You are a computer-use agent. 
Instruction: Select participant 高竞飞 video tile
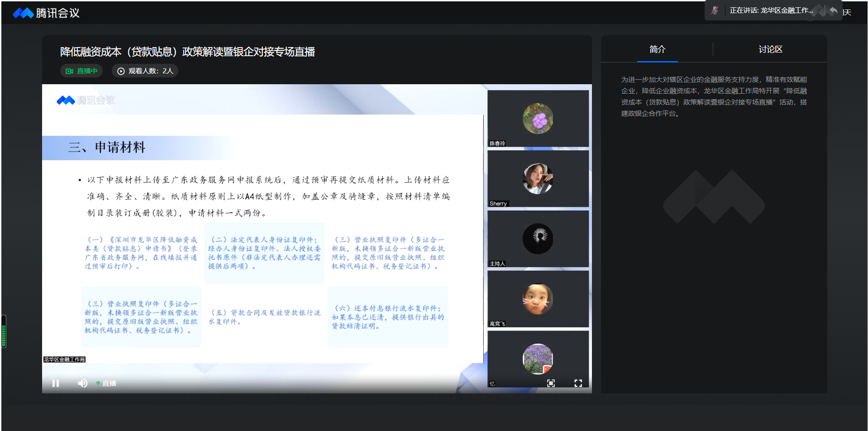click(538, 299)
